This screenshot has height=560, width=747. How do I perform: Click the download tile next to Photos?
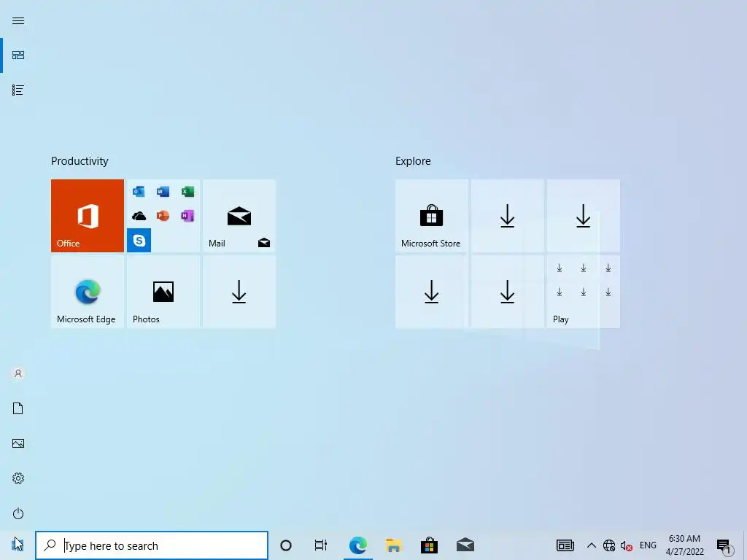tap(239, 292)
